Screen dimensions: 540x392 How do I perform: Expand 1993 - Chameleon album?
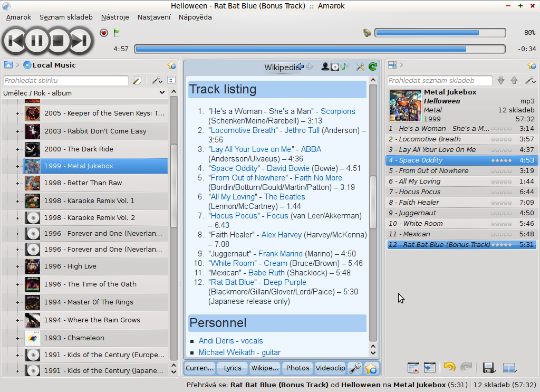click(x=17, y=338)
